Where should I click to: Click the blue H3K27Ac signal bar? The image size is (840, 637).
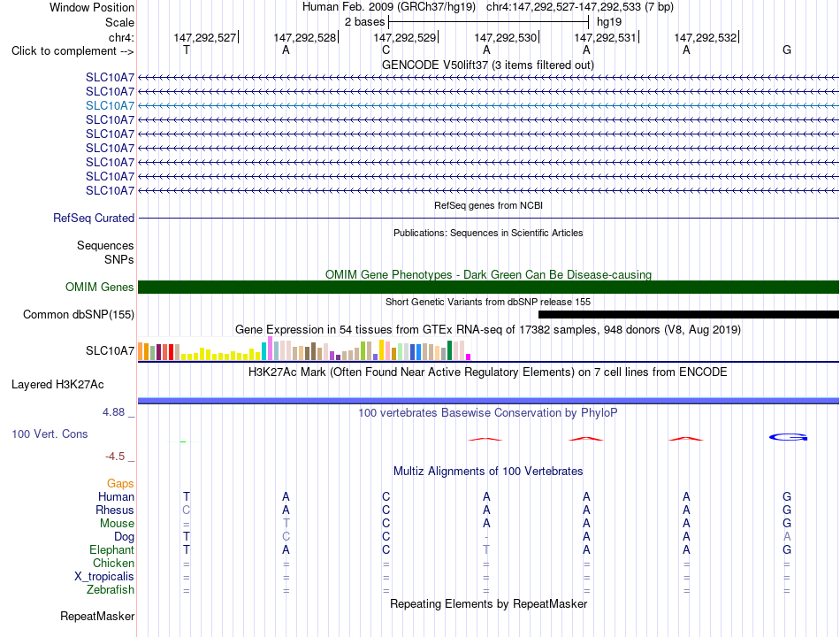(x=488, y=401)
